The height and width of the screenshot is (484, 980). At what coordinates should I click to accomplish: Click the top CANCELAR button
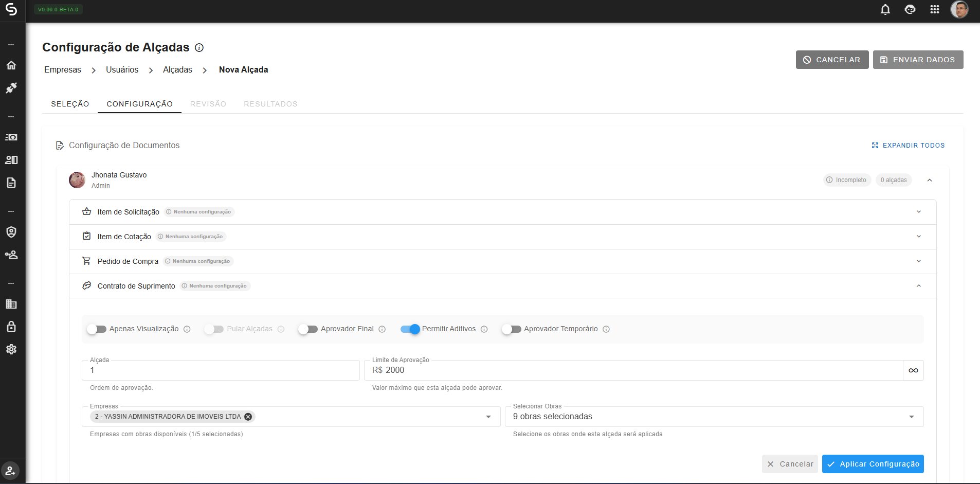[x=832, y=60]
